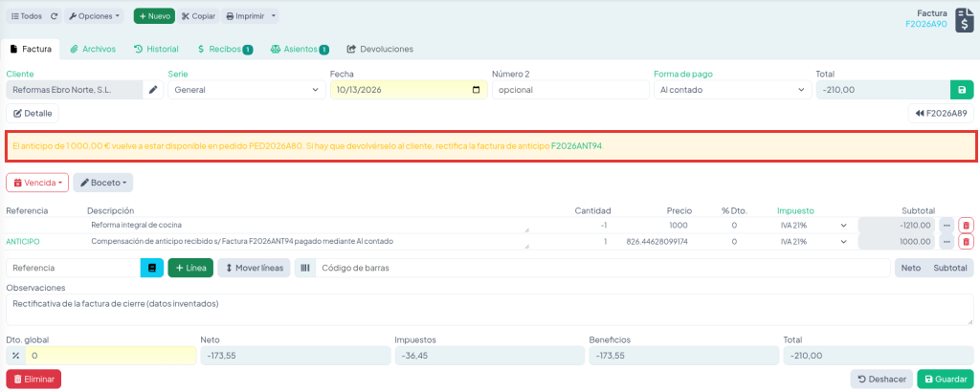Switch to the Archivos tab
Screen dimensions: 980x392
(93, 49)
